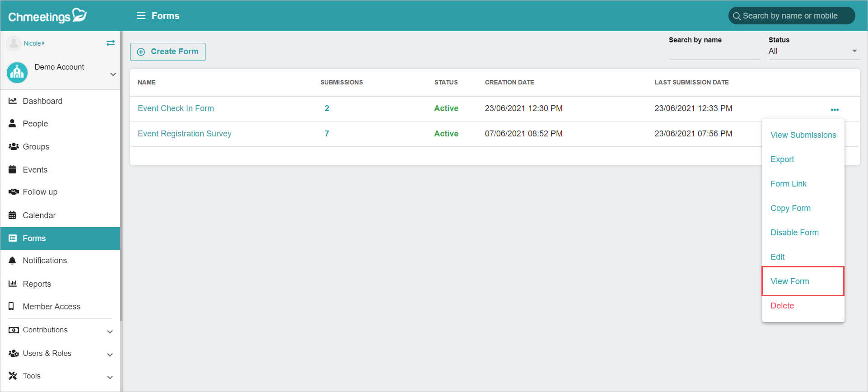
Task: Choose Copy Form in the menu
Action: [790, 208]
